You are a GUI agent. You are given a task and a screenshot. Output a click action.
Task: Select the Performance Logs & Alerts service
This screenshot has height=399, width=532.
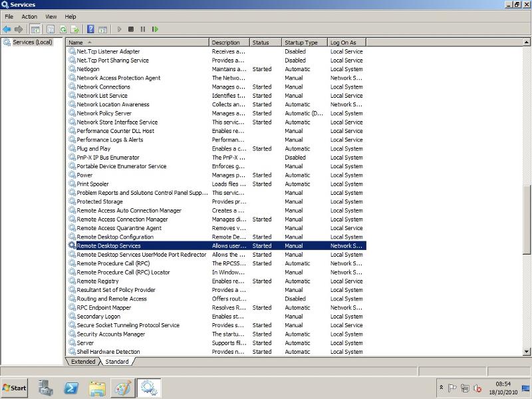(x=216, y=140)
